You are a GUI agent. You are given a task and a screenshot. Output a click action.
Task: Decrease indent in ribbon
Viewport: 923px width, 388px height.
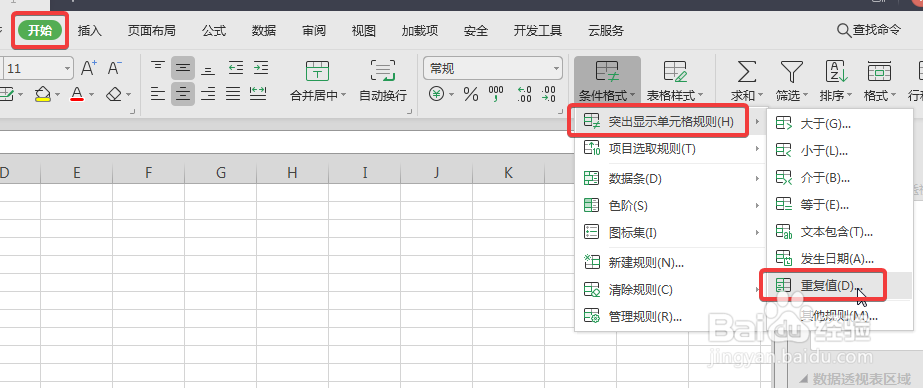(236, 68)
